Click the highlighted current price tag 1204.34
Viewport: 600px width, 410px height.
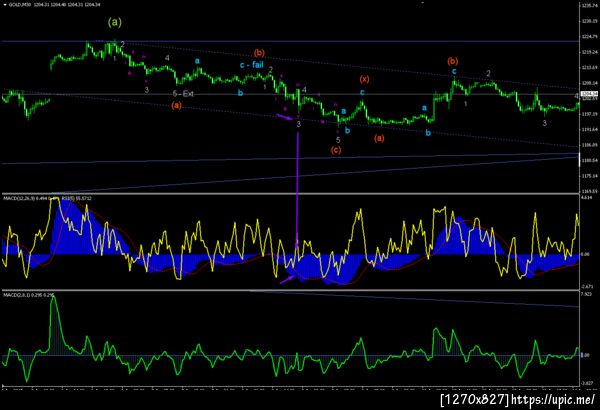587,94
